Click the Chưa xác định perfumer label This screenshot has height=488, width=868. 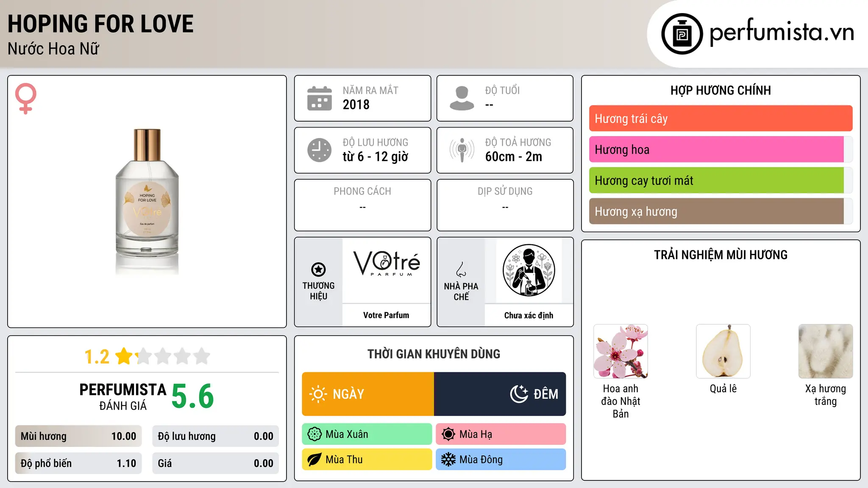(529, 315)
